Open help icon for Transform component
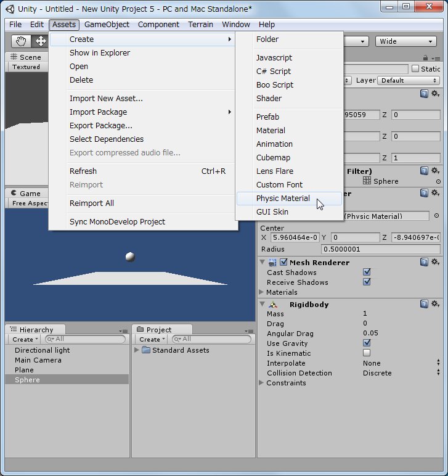 click(x=424, y=94)
